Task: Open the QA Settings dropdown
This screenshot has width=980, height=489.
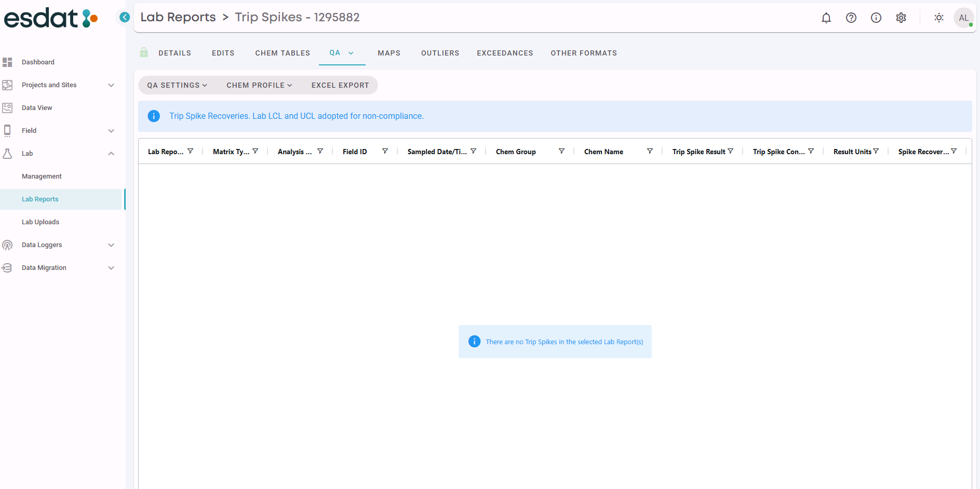Action: pos(177,85)
